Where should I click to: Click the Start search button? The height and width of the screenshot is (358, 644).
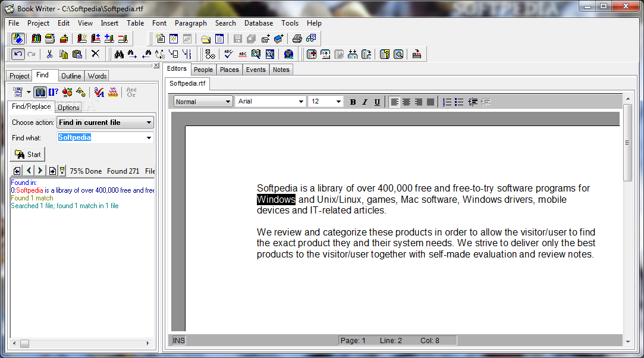coord(28,155)
